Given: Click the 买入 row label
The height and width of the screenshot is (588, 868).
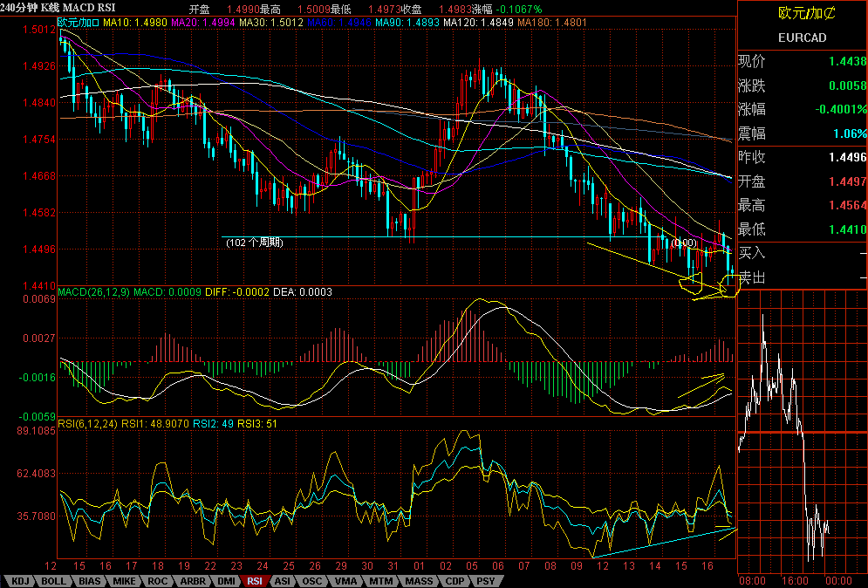Looking at the screenshot, I should [751, 253].
